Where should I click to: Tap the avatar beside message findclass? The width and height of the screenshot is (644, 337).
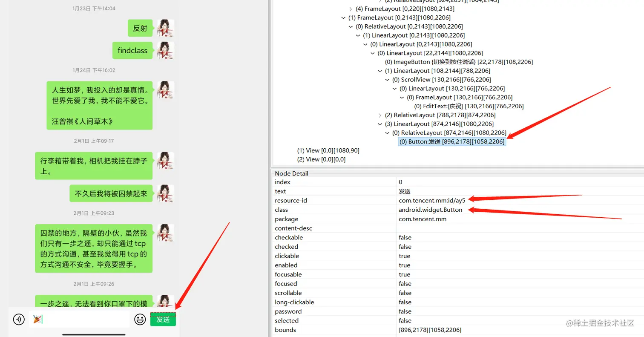click(165, 50)
